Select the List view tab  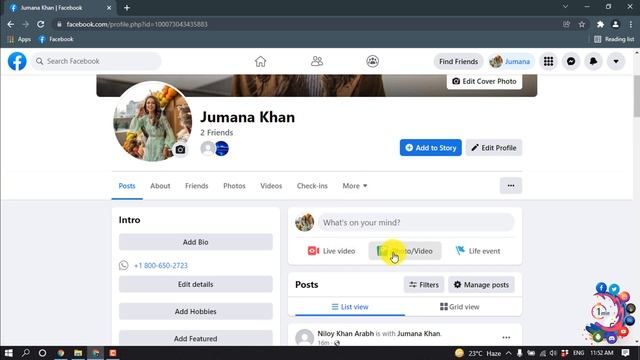click(x=350, y=307)
